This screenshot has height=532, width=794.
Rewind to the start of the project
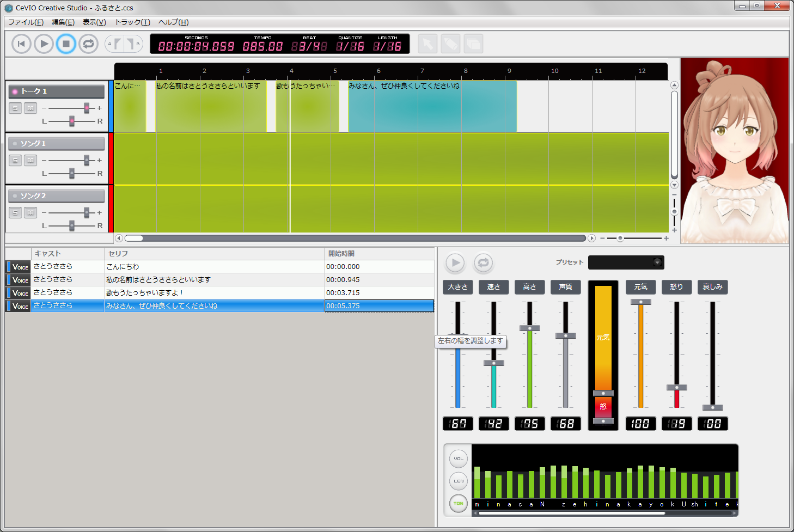click(x=21, y=44)
